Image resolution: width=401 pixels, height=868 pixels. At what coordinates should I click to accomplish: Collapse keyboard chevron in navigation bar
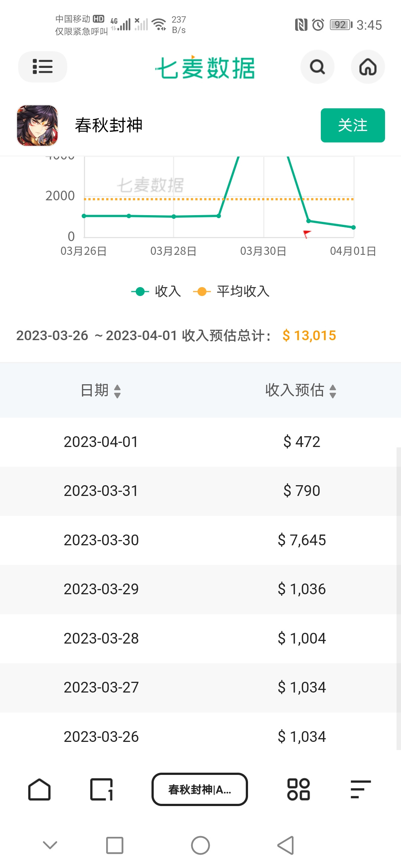coord(50,845)
